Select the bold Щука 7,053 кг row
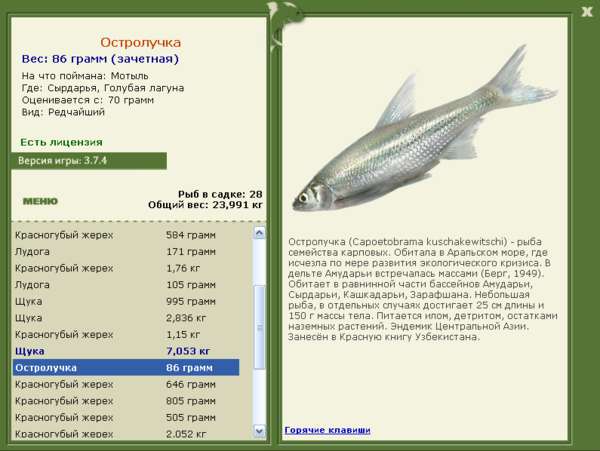Image resolution: width=600 pixels, height=451 pixels. [126, 351]
